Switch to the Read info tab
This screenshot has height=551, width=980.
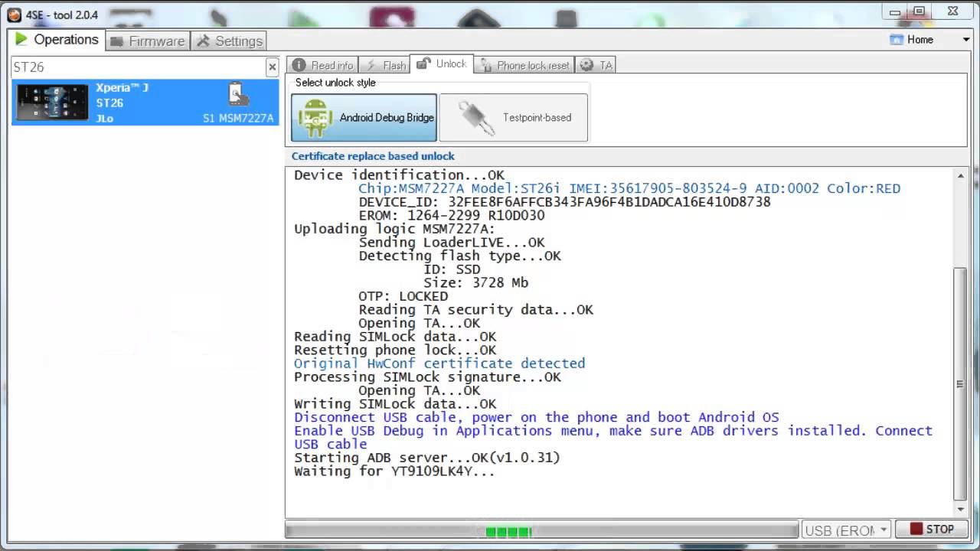[322, 65]
